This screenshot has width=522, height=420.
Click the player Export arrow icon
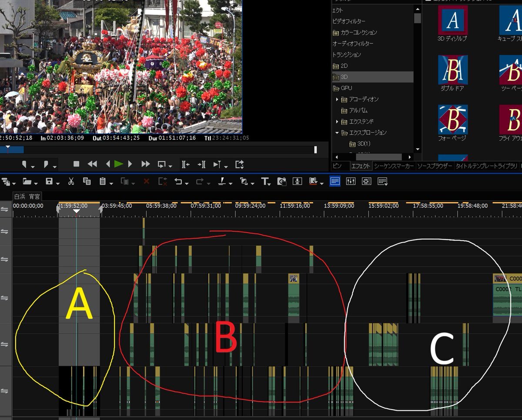coord(240,164)
